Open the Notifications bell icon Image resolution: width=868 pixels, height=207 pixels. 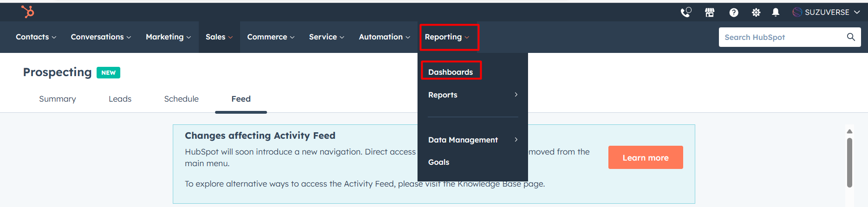point(776,13)
